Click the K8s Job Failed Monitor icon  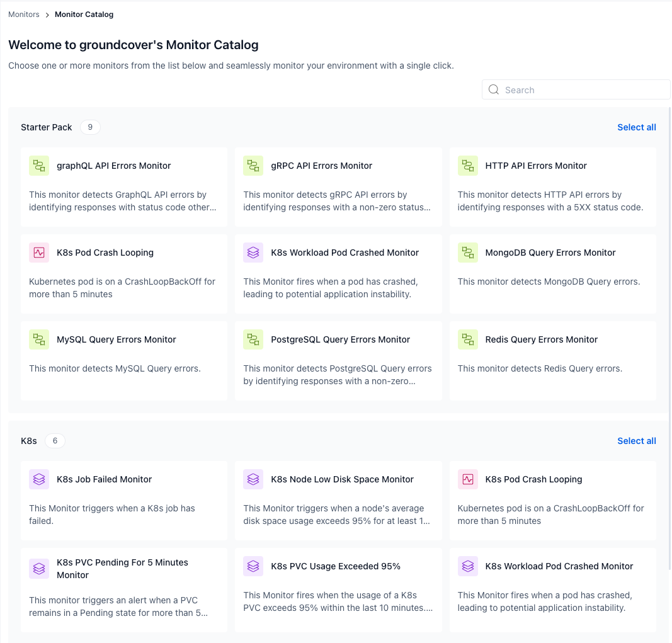coord(39,479)
